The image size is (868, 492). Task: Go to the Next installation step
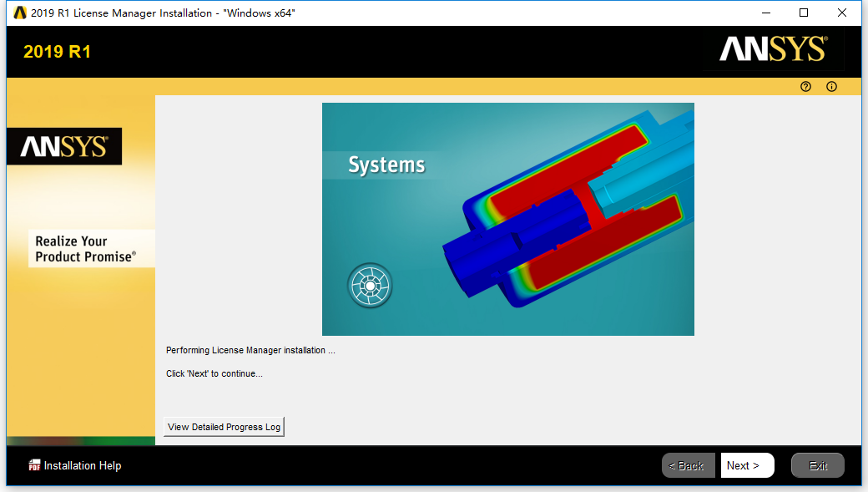[747, 465]
